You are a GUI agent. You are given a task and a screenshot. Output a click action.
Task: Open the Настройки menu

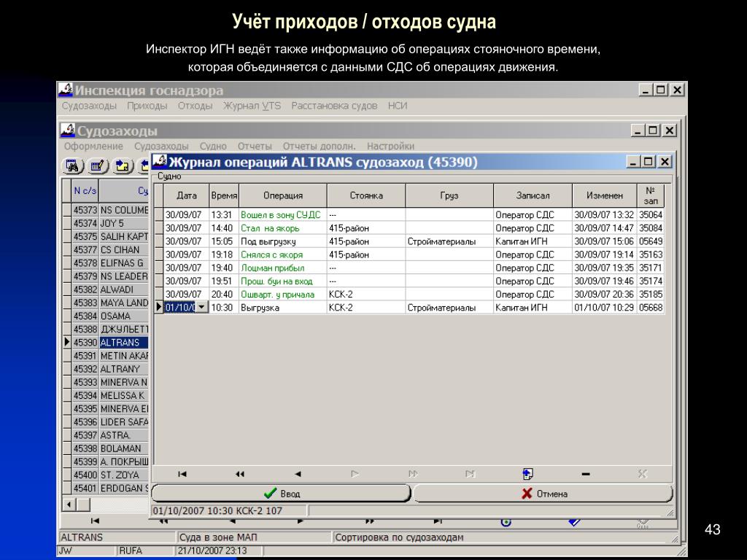tap(391, 146)
